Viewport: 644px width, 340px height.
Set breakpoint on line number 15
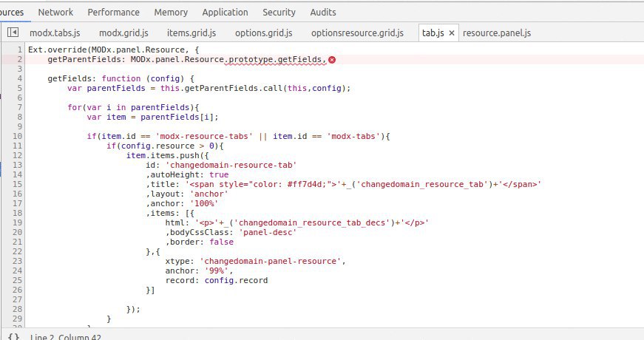[x=17, y=184]
